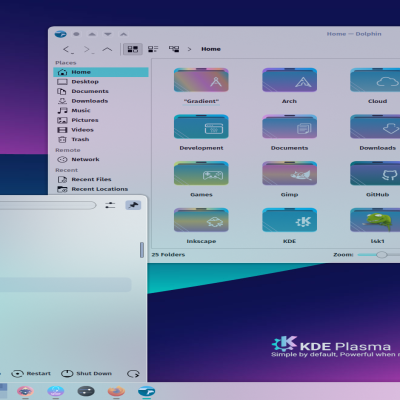Select the GitHub folder icon

point(375,173)
